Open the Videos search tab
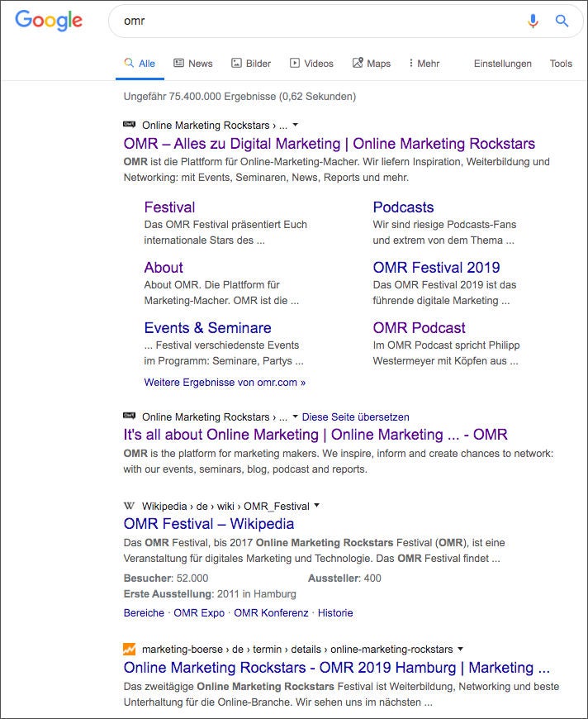588x719 pixels. point(311,64)
